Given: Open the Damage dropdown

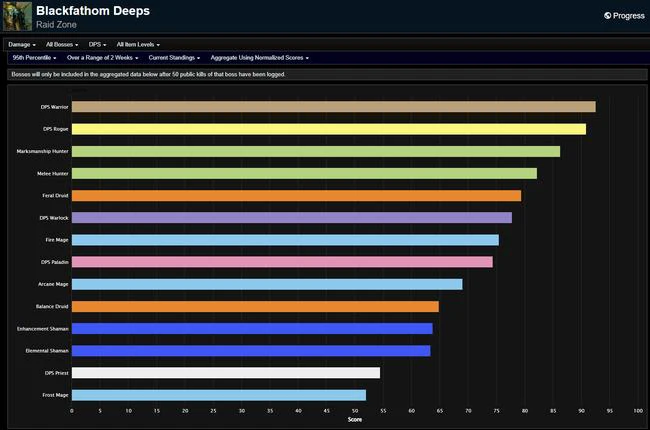Looking at the screenshot, I should click(x=22, y=44).
